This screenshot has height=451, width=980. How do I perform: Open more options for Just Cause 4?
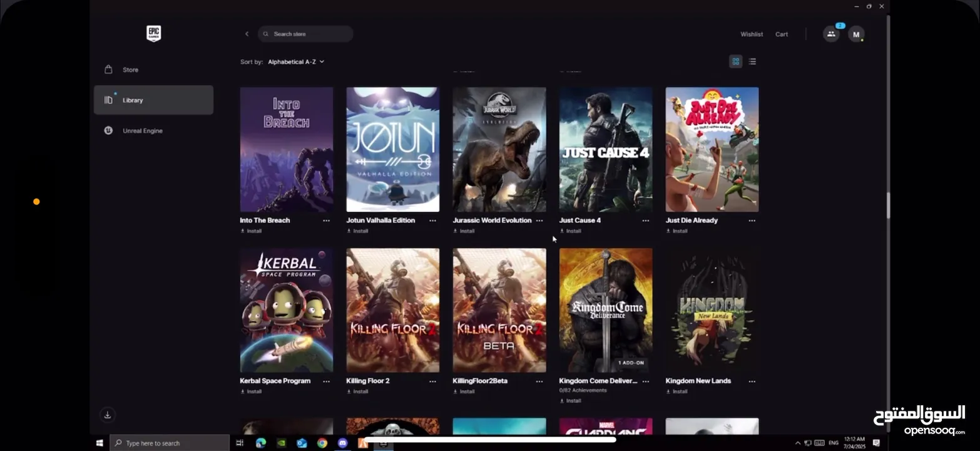[x=646, y=220]
